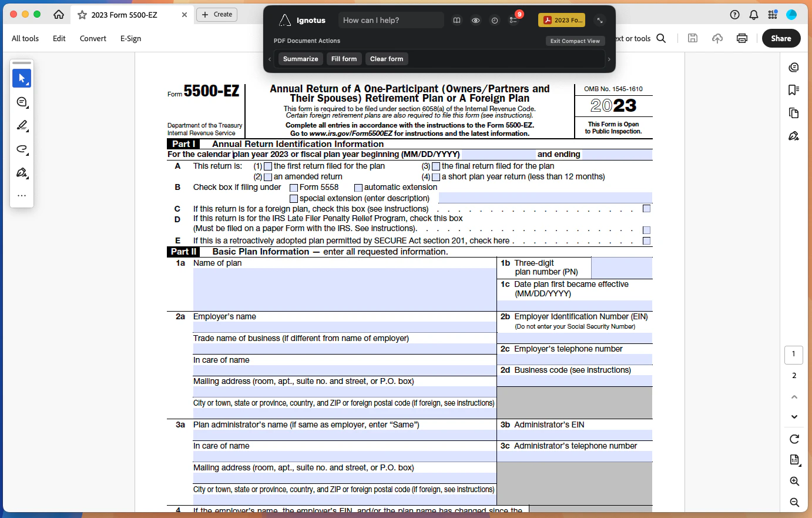
Task: Expand more AI actions with right chevron
Action: [609, 59]
